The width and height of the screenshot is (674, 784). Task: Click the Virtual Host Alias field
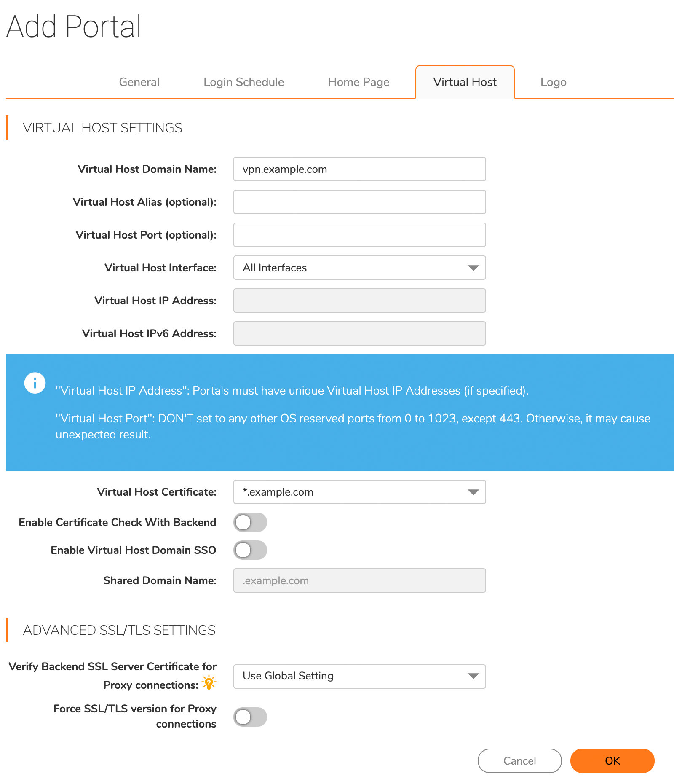(359, 202)
